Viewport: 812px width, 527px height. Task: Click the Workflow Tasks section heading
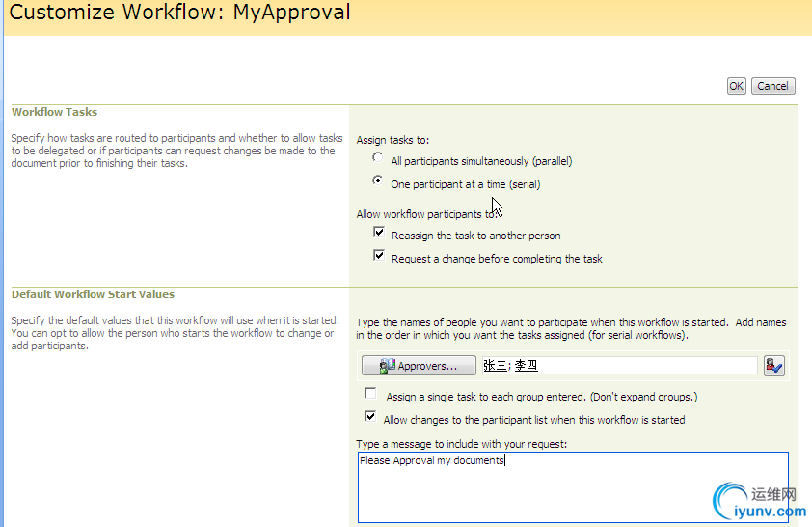(54, 112)
